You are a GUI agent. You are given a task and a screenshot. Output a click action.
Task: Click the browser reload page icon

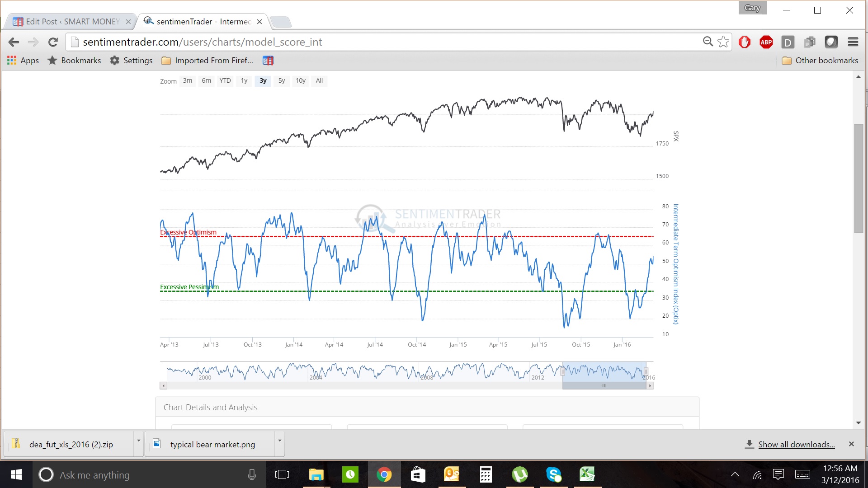click(53, 42)
